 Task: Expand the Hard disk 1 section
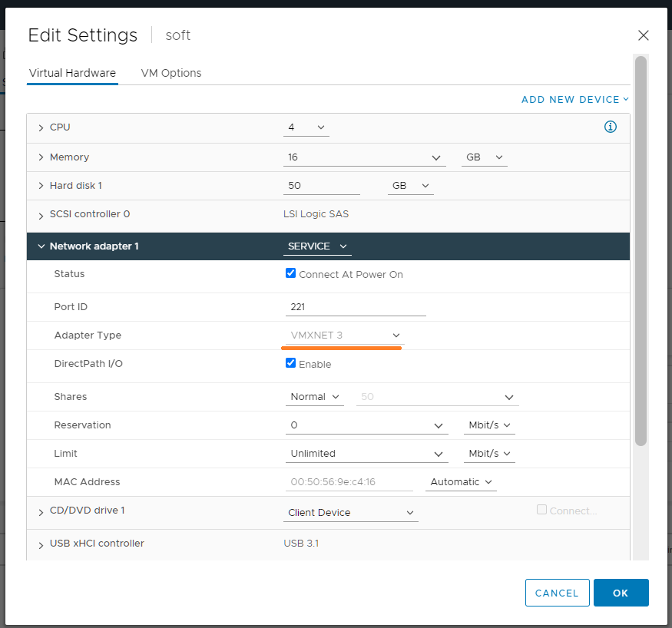pyautogui.click(x=41, y=186)
